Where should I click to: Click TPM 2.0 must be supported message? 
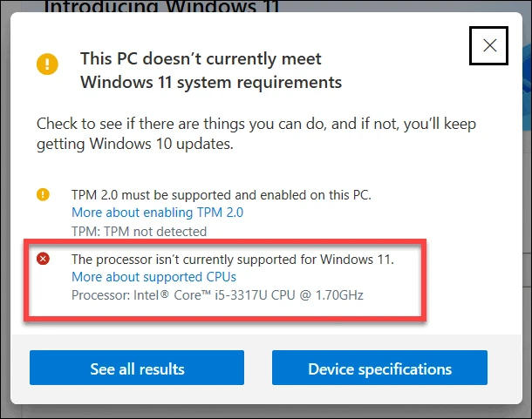(222, 195)
